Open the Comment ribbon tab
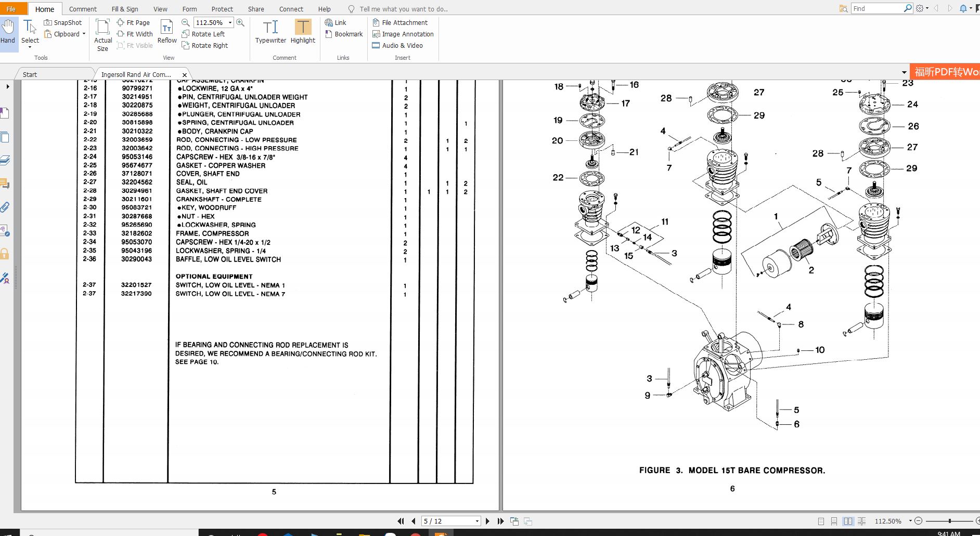 [x=83, y=9]
